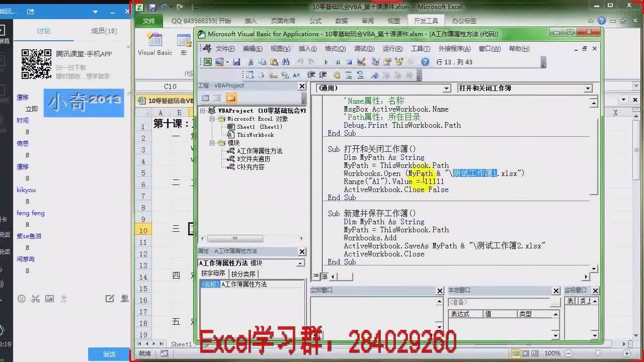Screen dimensions: 644x362
Task: Run the macro with green play button
Action: click(326, 62)
